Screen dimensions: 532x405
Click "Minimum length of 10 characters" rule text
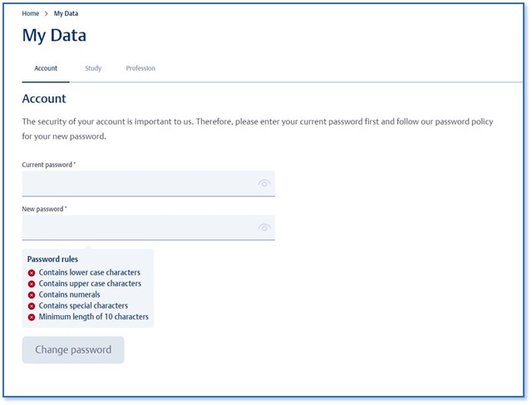click(94, 317)
